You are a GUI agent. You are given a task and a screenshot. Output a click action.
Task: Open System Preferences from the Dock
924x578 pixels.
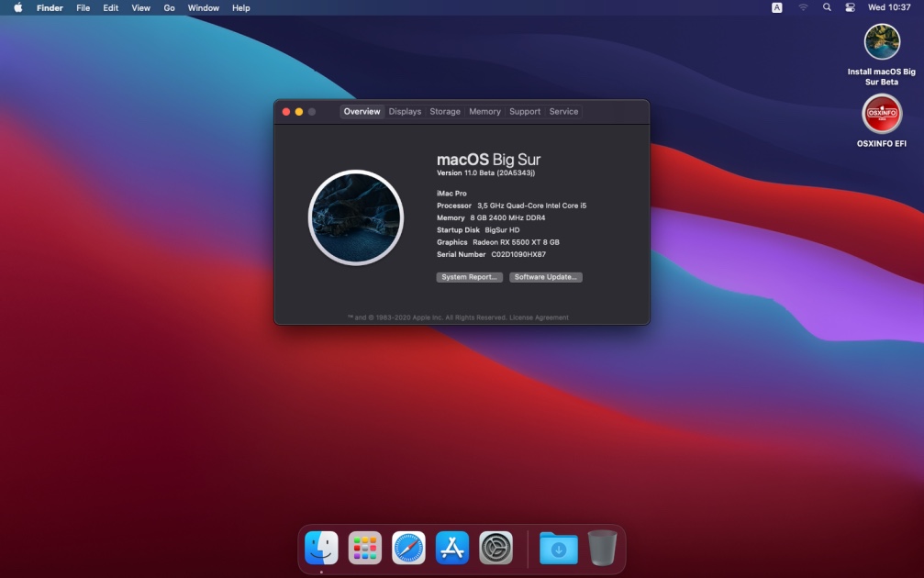tap(495, 547)
